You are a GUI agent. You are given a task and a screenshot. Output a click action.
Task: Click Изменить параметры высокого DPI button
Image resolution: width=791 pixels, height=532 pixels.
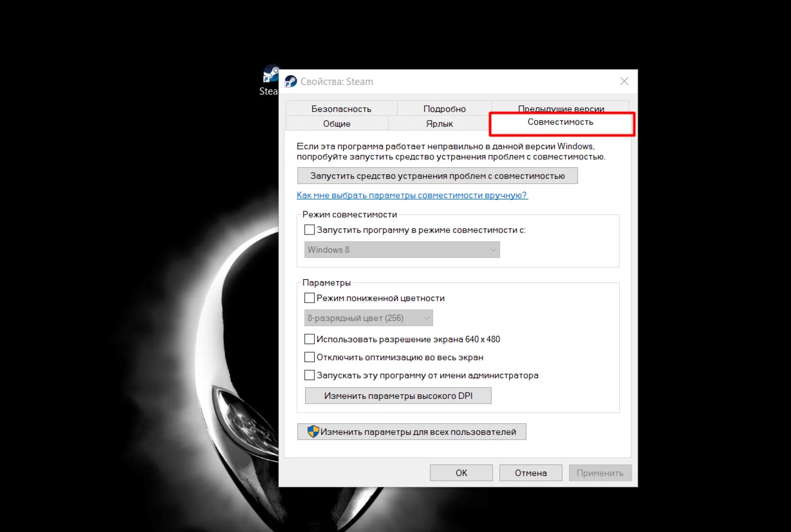pyautogui.click(x=398, y=396)
